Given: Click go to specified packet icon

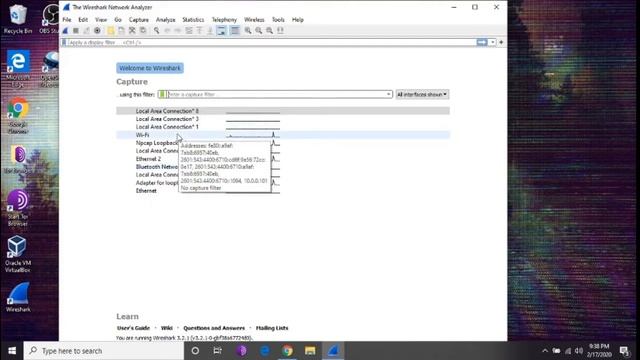Looking at the screenshot, I should pos(189,31).
